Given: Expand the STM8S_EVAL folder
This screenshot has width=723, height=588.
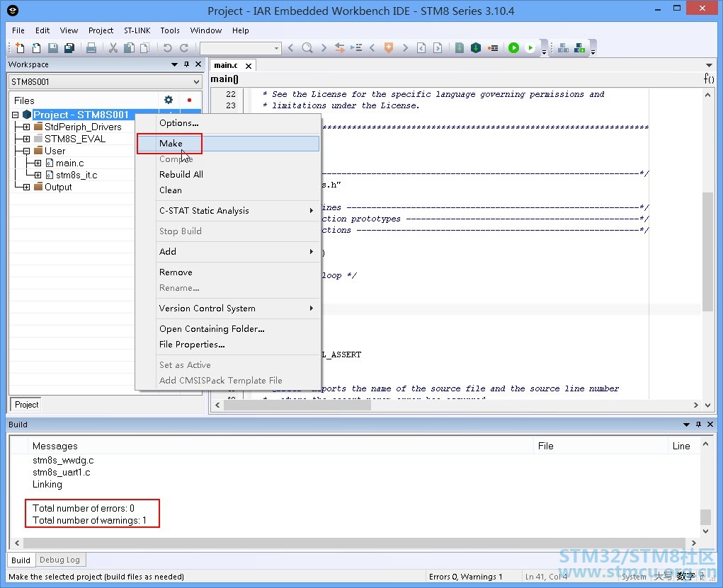Looking at the screenshot, I should (26, 139).
